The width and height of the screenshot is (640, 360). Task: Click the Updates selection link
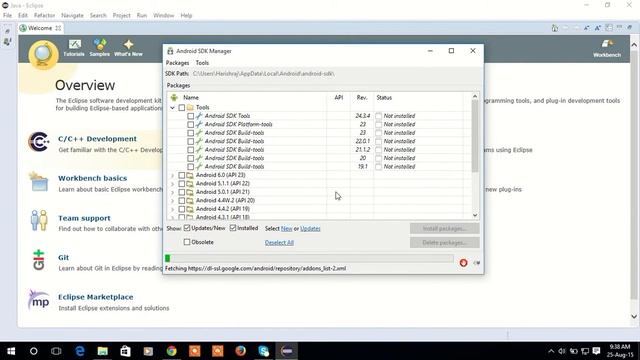[x=310, y=229]
